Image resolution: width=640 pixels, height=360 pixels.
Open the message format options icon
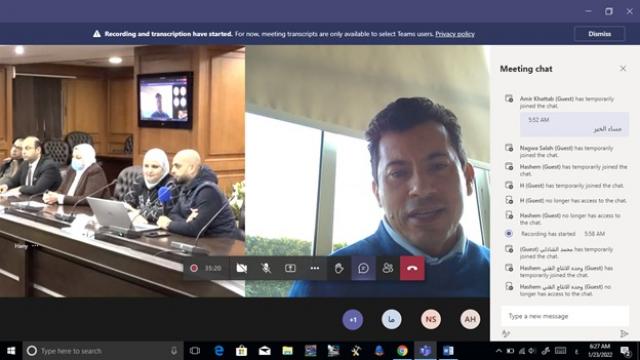click(506, 333)
